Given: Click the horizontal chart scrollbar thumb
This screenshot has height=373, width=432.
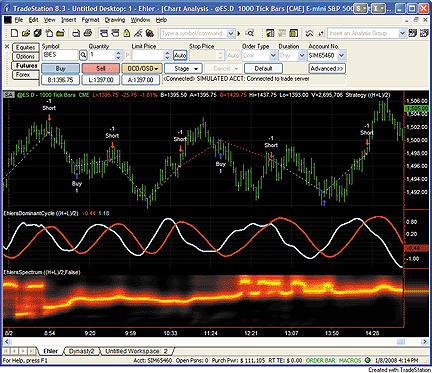Looking at the screenshot, I should pyautogui.click(x=401, y=342).
